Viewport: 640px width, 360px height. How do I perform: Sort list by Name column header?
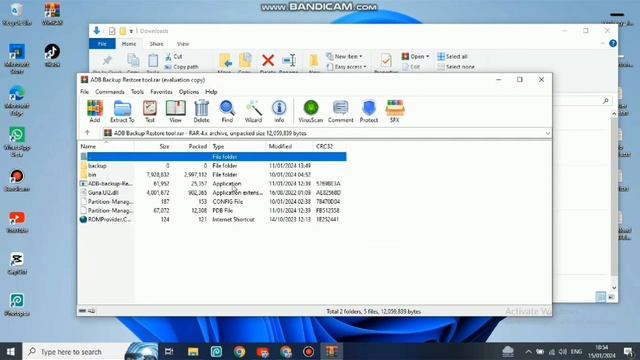pyautogui.click(x=88, y=146)
